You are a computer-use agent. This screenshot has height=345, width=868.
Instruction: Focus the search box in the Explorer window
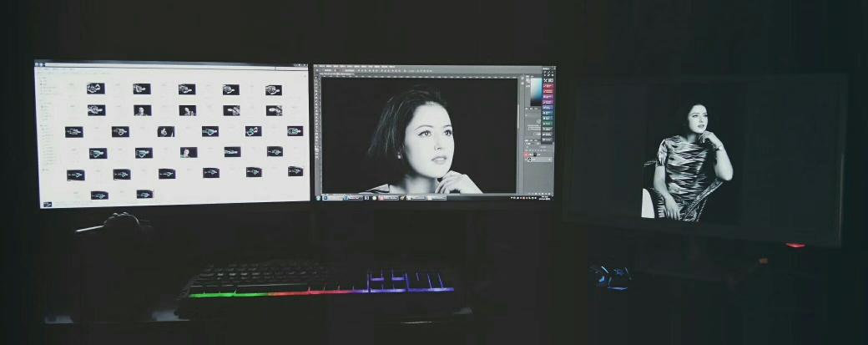click(x=292, y=68)
